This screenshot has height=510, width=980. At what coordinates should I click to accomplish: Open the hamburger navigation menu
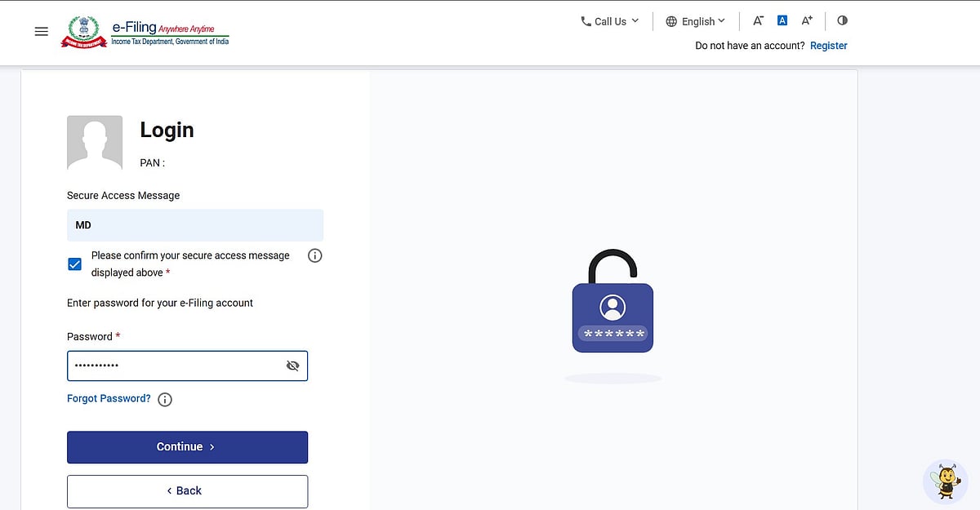click(x=42, y=32)
